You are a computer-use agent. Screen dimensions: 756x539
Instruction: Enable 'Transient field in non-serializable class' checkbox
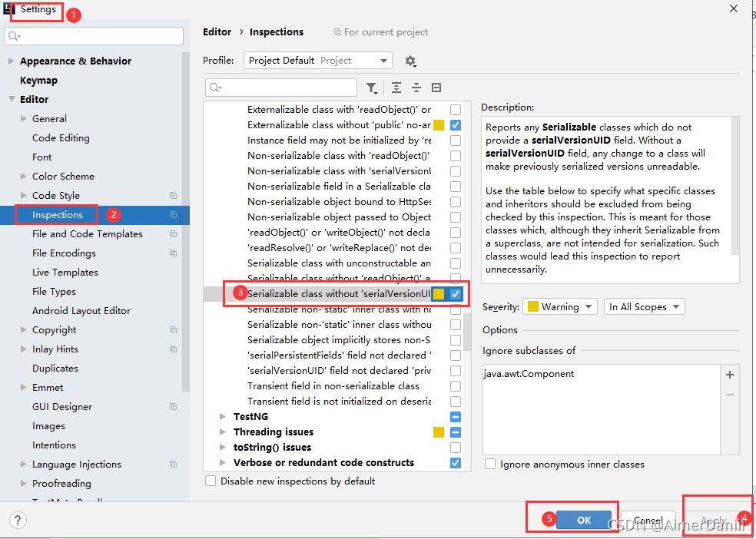click(455, 386)
